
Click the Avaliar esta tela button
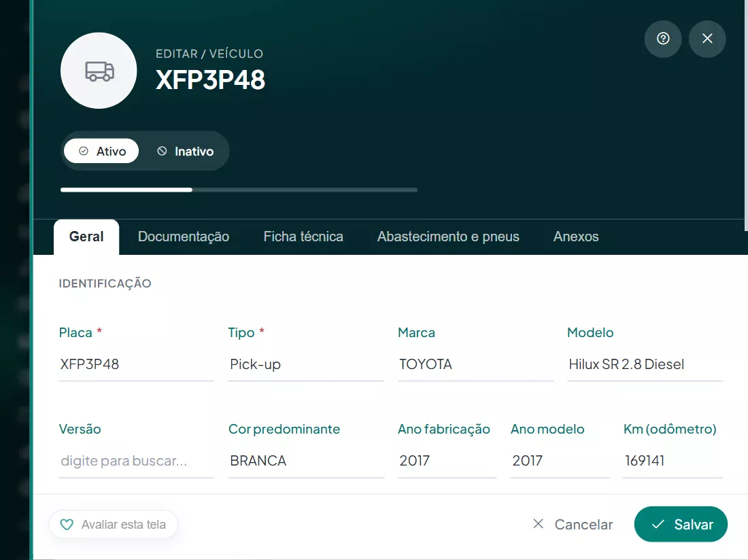click(x=114, y=524)
